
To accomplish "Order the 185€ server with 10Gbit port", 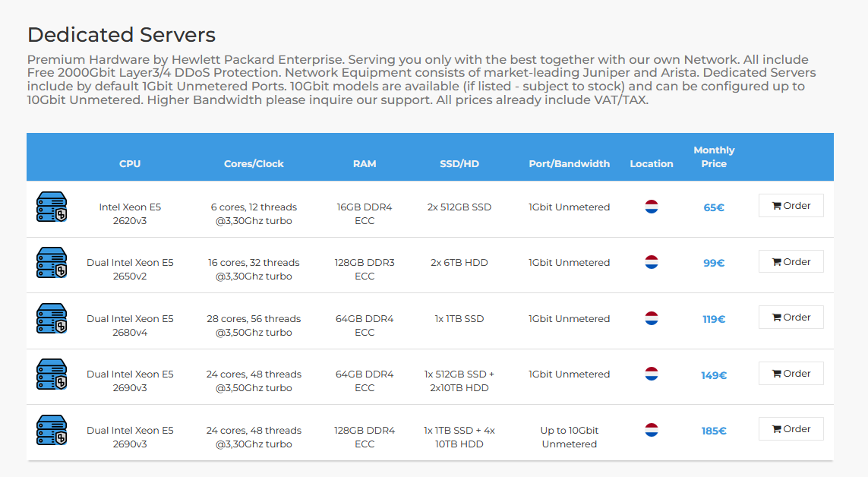I will pos(791,429).
